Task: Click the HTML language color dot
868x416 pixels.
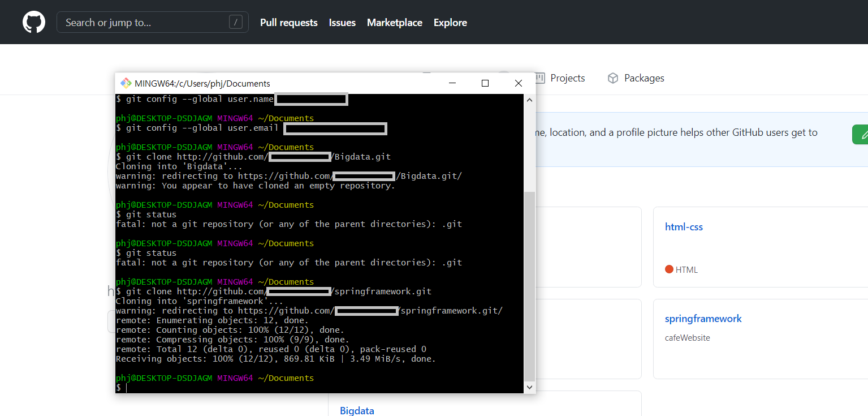Action: (670, 269)
